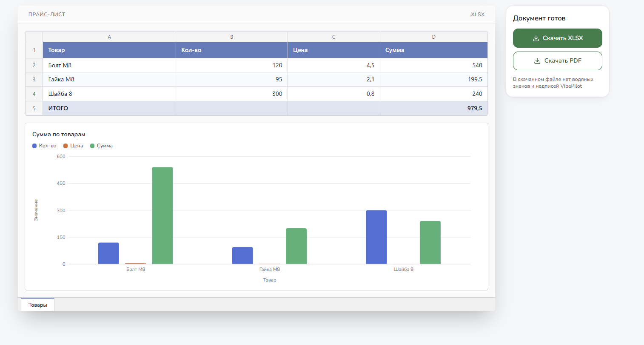The image size is (644, 345).
Task: Select column B header
Action: coord(232,37)
